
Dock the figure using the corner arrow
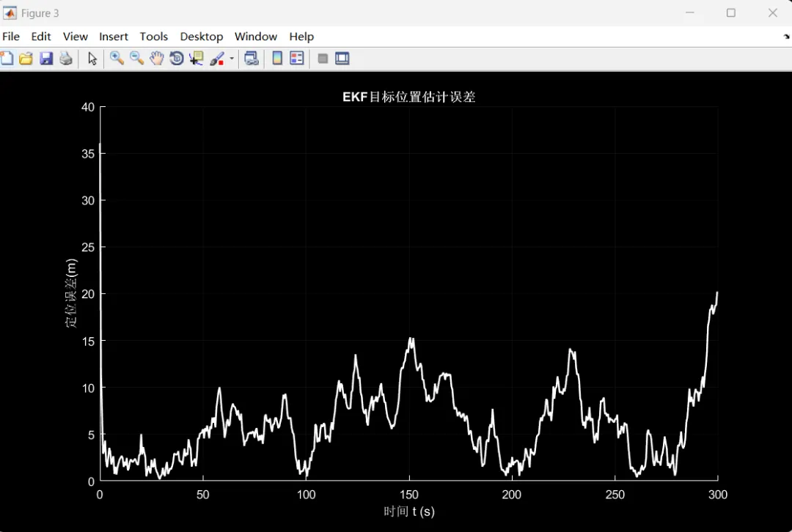[786, 37]
